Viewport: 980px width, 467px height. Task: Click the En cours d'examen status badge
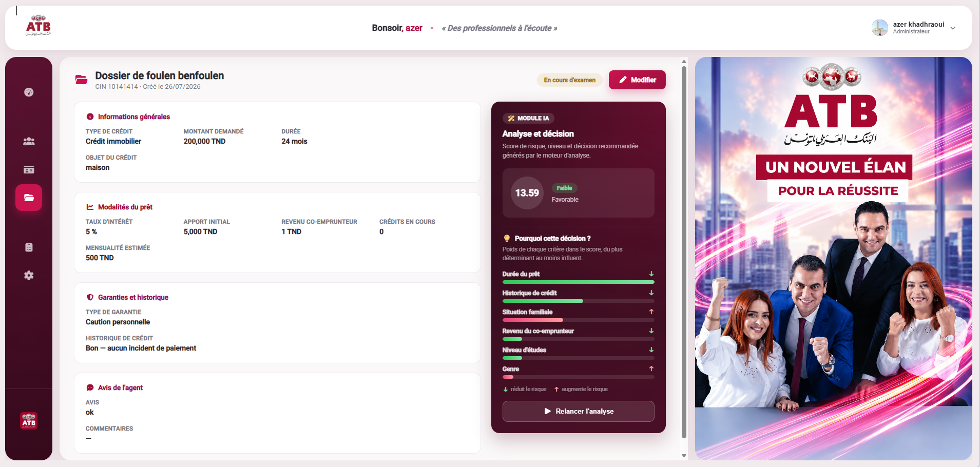[570, 80]
